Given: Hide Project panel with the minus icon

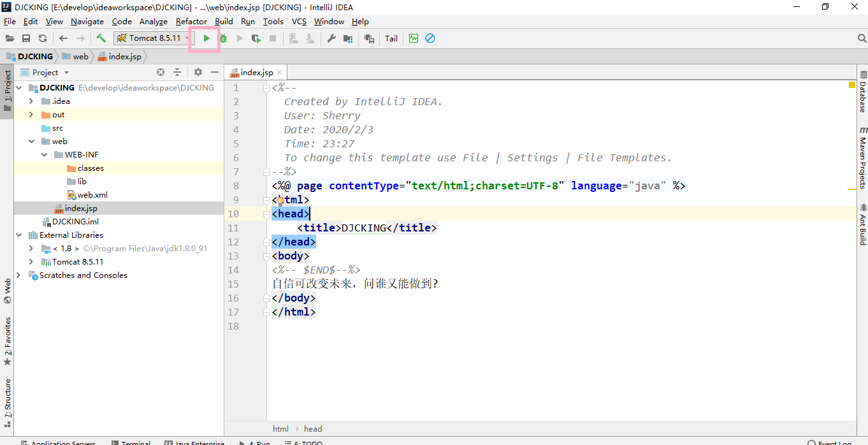Looking at the screenshot, I should 215,72.
